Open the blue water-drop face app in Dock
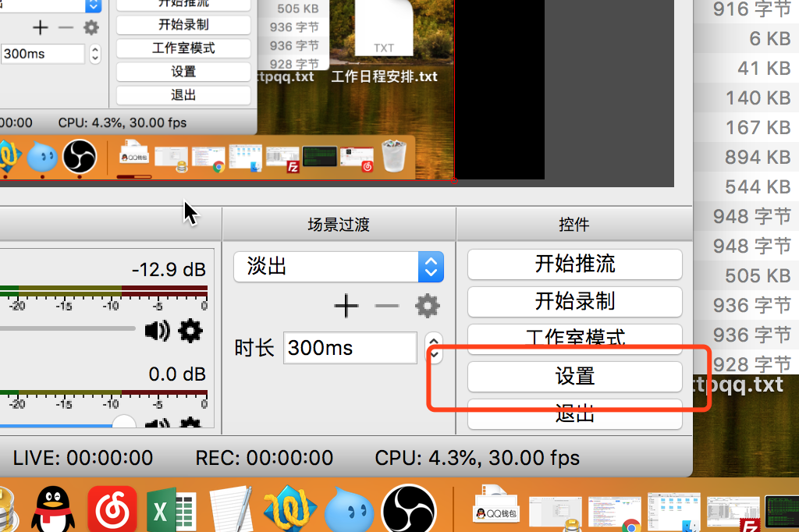The image size is (799, 532). pos(349,511)
